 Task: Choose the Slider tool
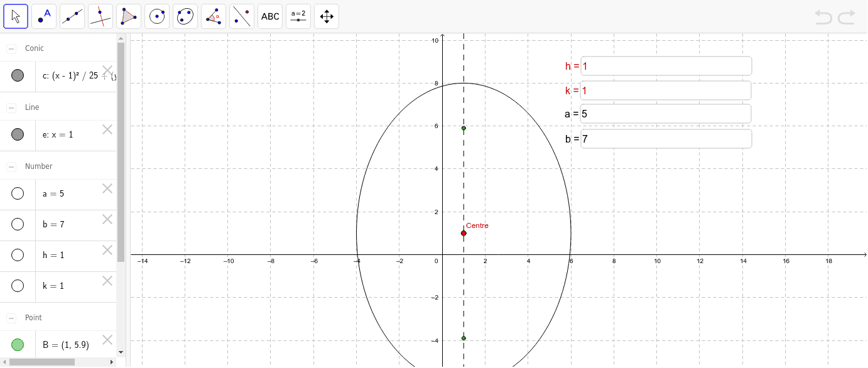click(x=298, y=16)
